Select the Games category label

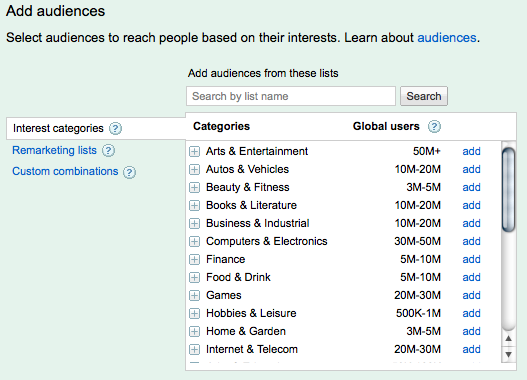224,295
